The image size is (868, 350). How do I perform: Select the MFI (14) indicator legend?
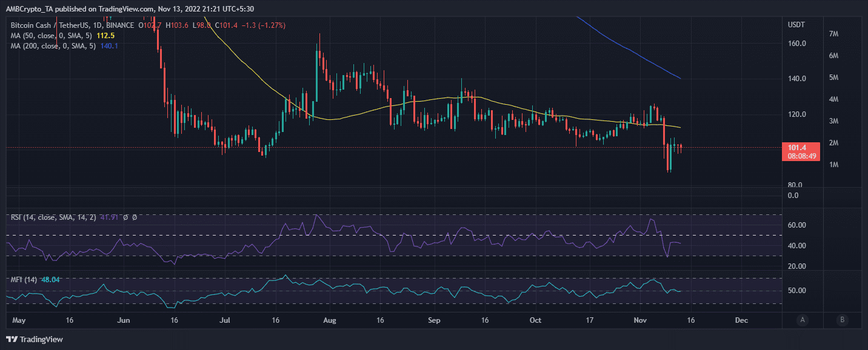[23, 280]
